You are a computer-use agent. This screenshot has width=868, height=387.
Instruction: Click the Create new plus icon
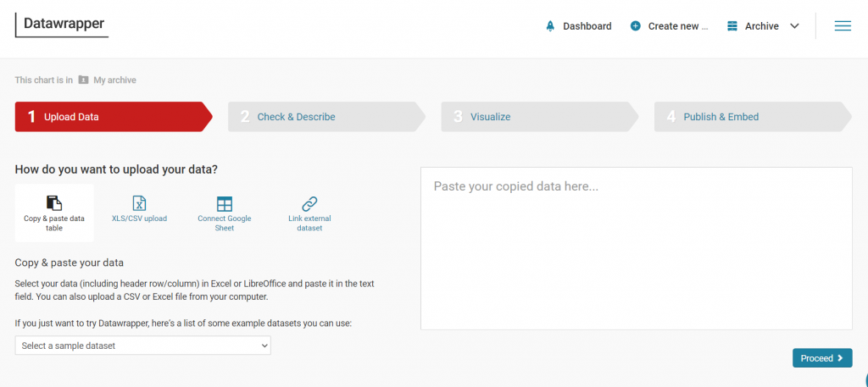point(636,26)
